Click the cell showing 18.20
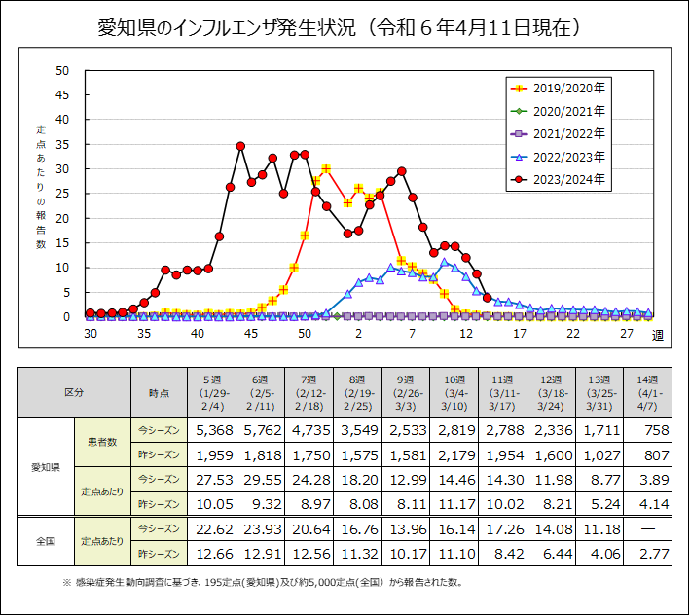Viewport: 690px width, 616px height. click(x=358, y=480)
